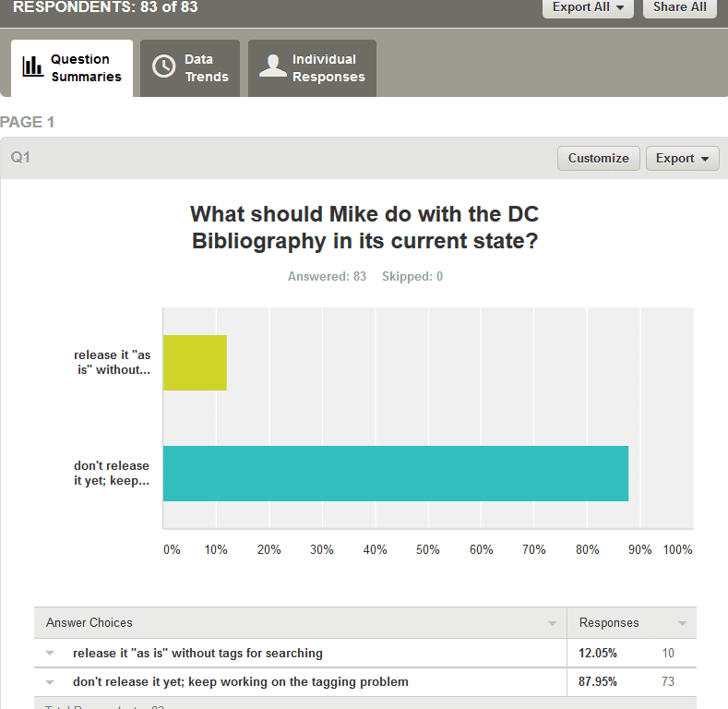The image size is (728, 709).
Task: Click the Customize button for Q1
Action: pos(599,159)
